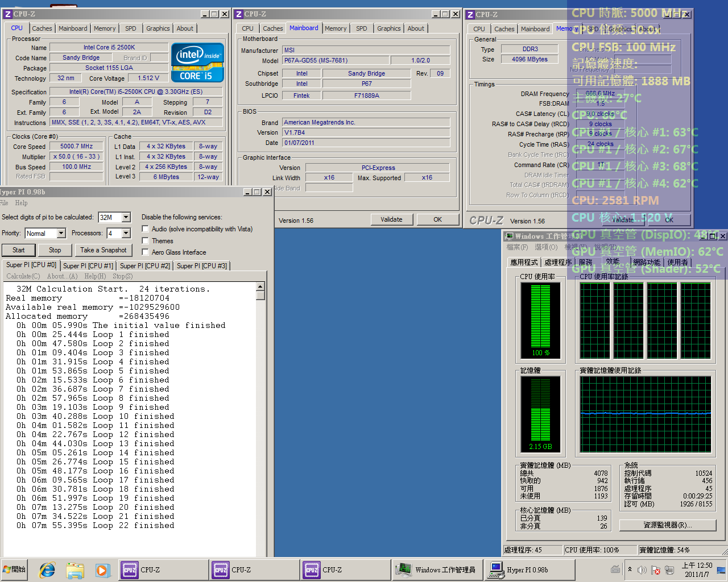Click the LPCIO F71889A field
Image resolution: width=728 pixels, height=582 pixels.
[x=366, y=95]
